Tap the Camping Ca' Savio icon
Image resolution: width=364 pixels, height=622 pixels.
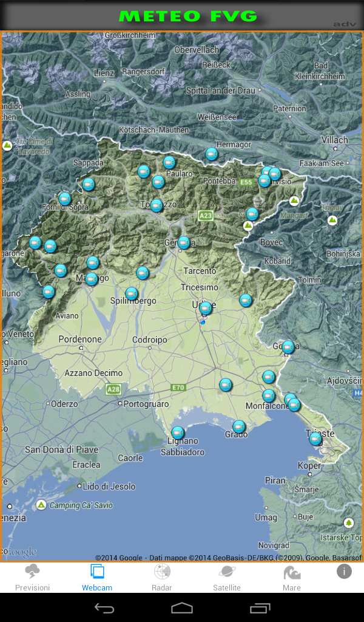[x=41, y=505]
